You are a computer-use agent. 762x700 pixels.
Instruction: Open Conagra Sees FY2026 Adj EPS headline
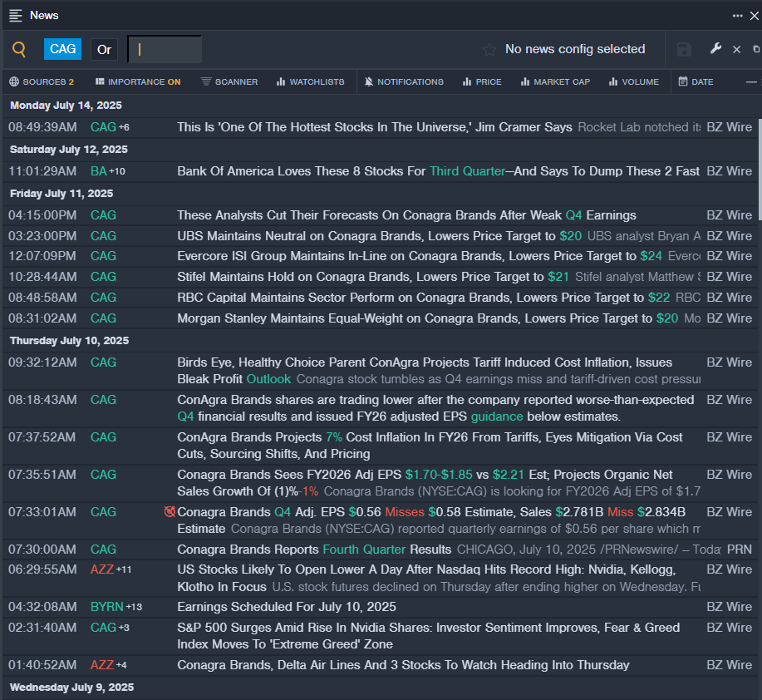pos(425,483)
